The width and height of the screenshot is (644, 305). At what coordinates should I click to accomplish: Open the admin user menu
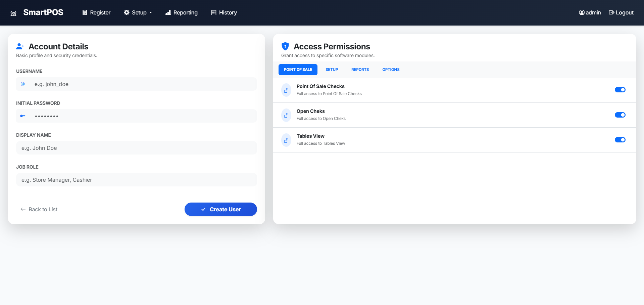[x=590, y=13]
